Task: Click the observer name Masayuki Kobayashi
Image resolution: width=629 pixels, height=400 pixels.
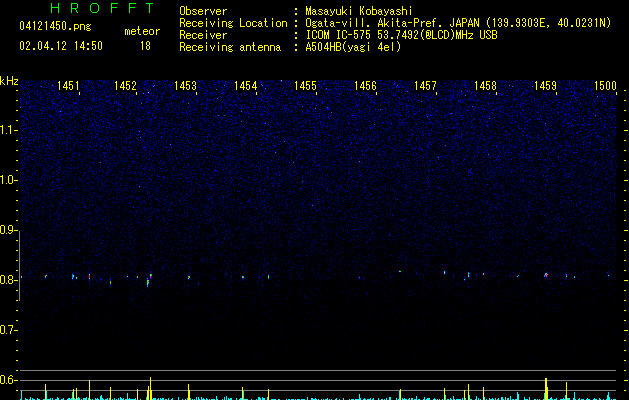Action: 359,11
